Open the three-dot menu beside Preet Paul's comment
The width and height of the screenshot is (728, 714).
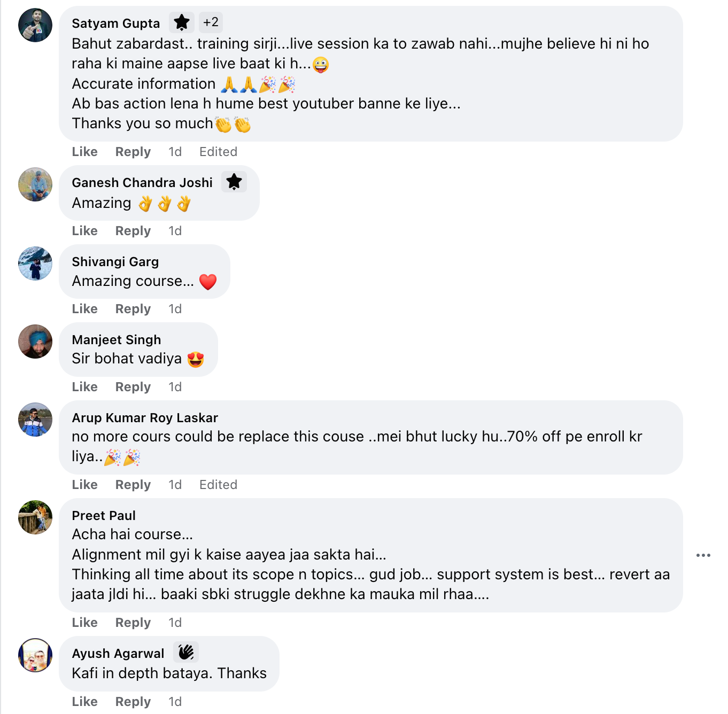[x=703, y=555]
